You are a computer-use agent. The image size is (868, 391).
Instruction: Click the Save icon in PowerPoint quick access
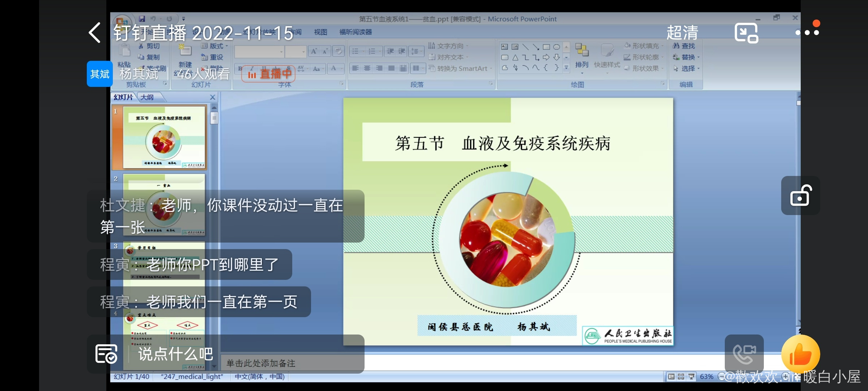142,18
